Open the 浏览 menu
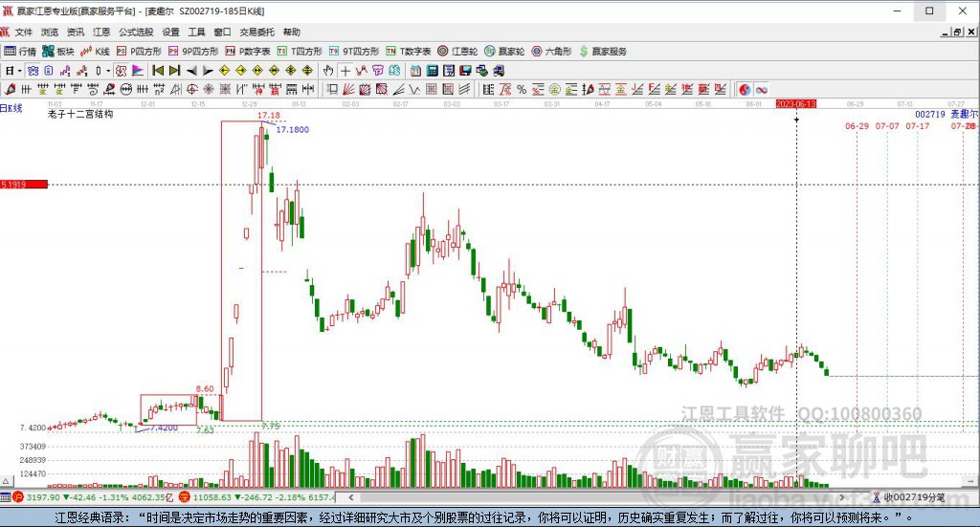 click(x=50, y=32)
